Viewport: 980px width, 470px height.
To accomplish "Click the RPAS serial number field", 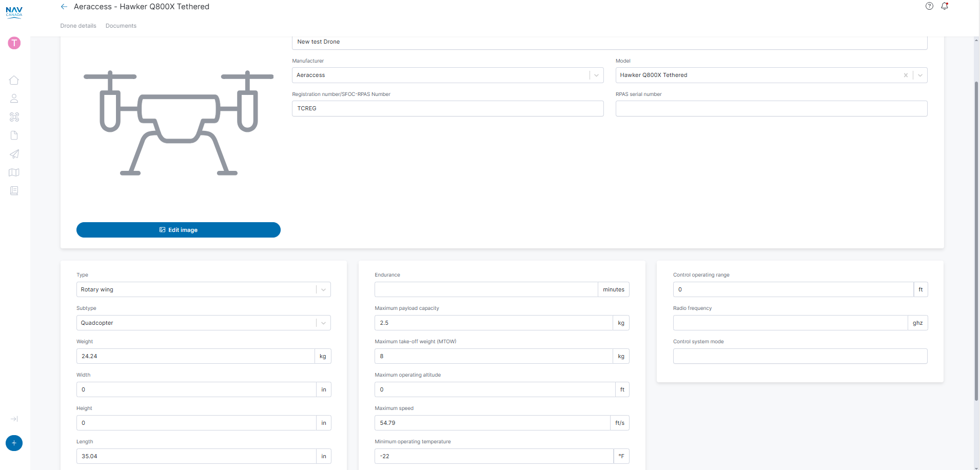I will [772, 109].
